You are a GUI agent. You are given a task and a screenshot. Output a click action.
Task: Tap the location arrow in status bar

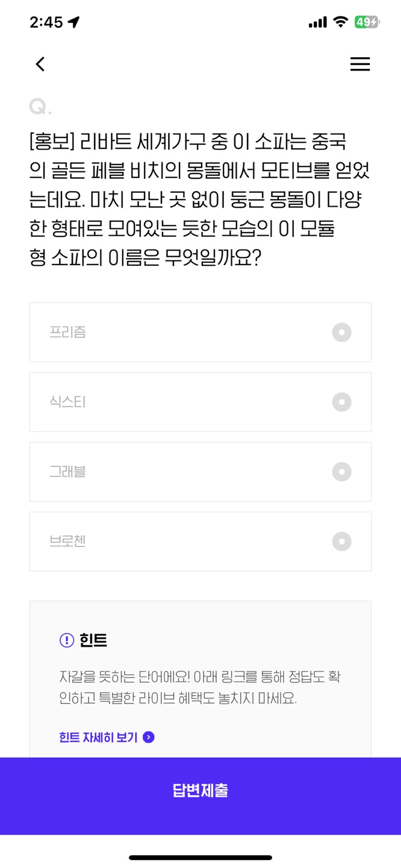tap(73, 22)
